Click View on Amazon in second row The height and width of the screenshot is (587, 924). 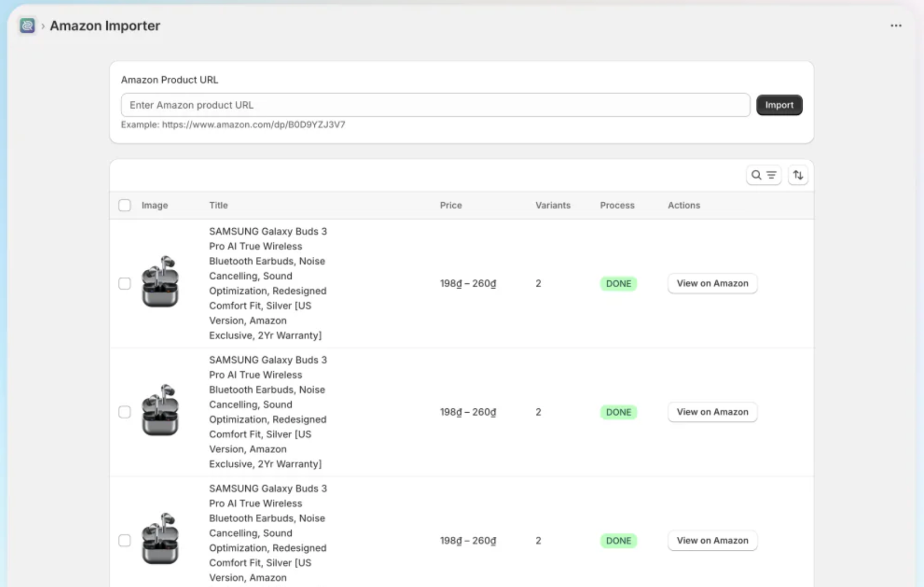pyautogui.click(x=712, y=412)
